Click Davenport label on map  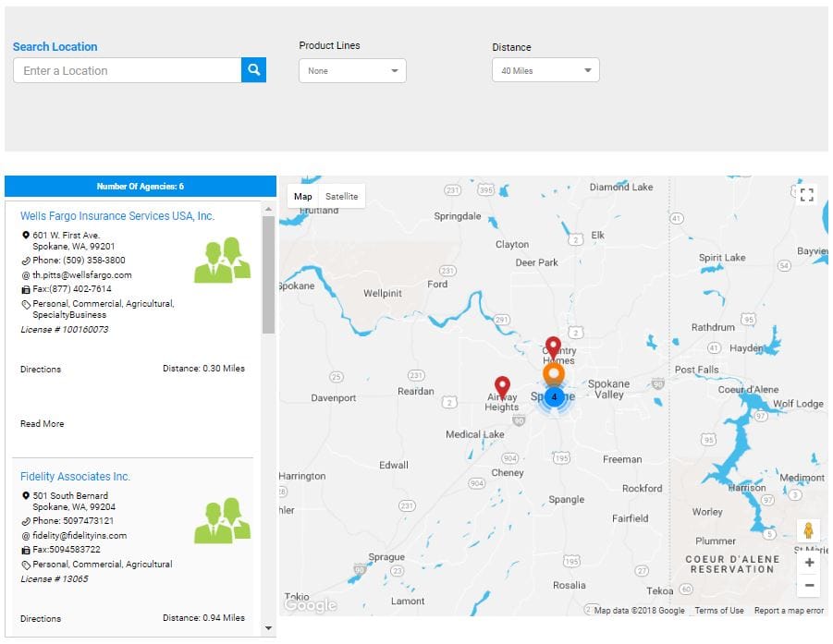pyautogui.click(x=334, y=398)
